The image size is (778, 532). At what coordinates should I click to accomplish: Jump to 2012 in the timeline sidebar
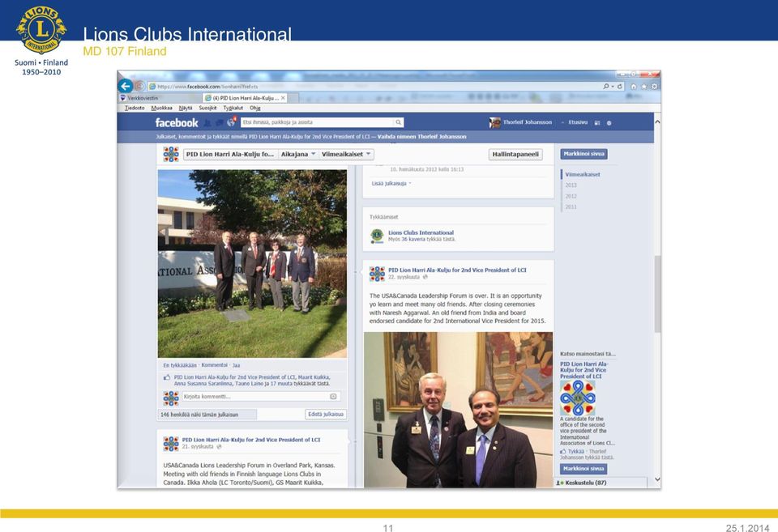pos(571,196)
